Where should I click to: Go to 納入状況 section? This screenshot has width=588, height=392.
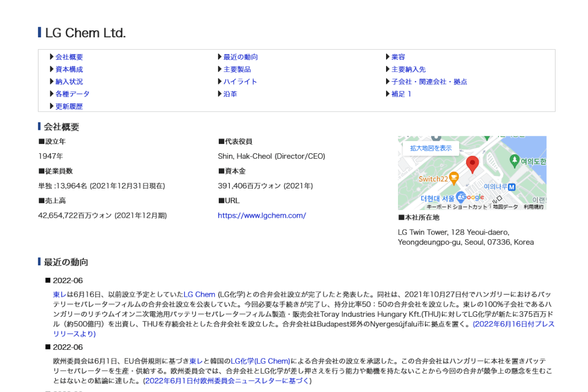69,82
